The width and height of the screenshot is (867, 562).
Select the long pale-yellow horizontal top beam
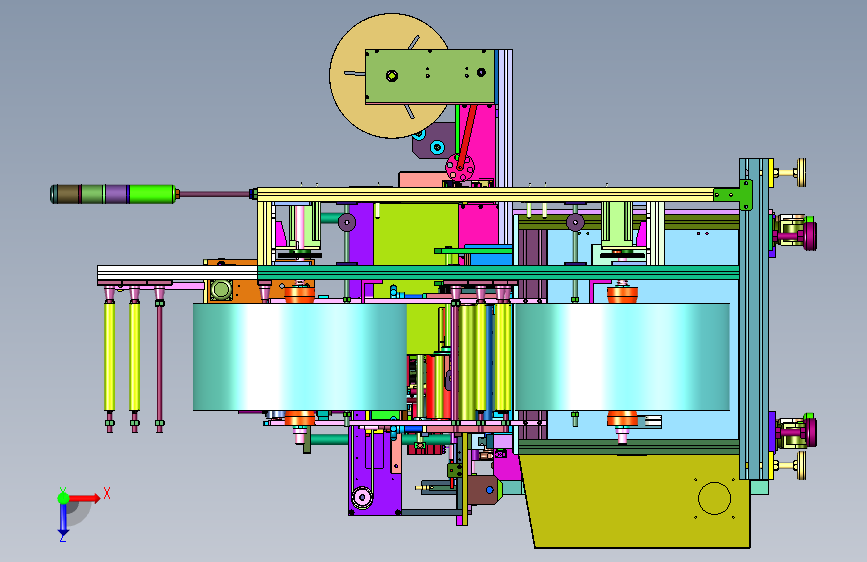tap(485, 195)
